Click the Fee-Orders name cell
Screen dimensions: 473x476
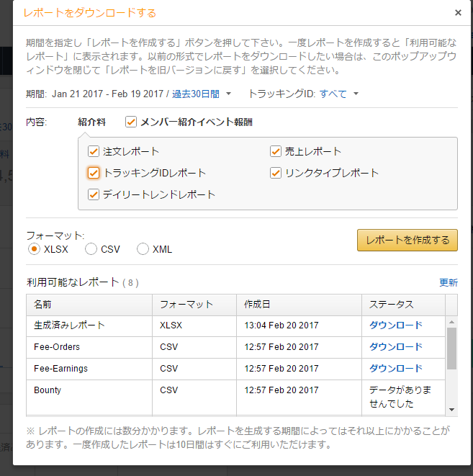89,347
